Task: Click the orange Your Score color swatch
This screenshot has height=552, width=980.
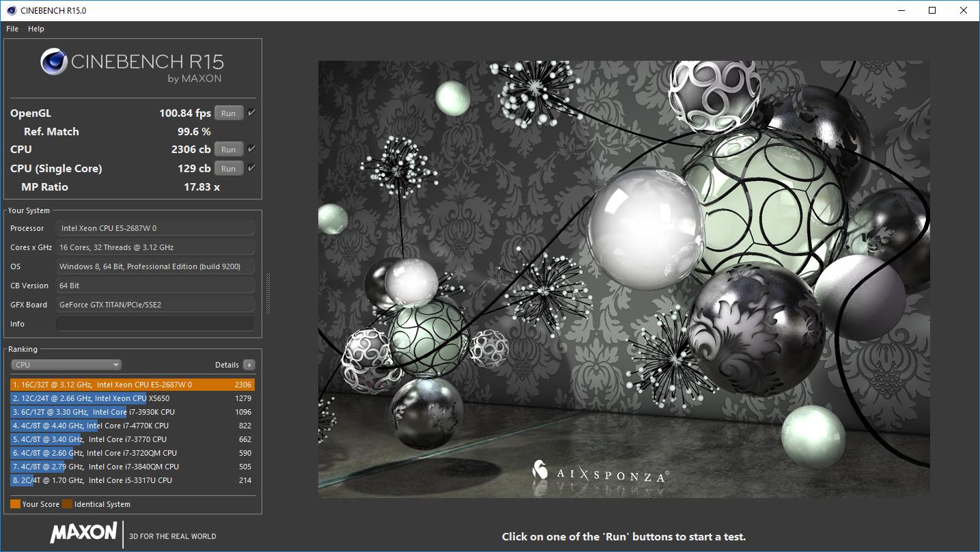Action: [x=15, y=504]
